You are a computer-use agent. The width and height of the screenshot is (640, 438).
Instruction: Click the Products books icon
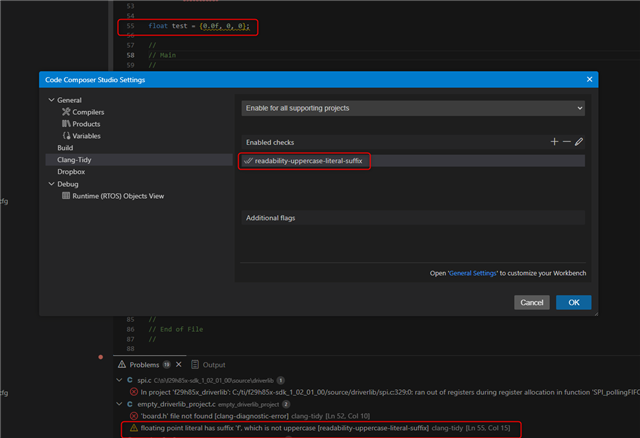(66, 123)
